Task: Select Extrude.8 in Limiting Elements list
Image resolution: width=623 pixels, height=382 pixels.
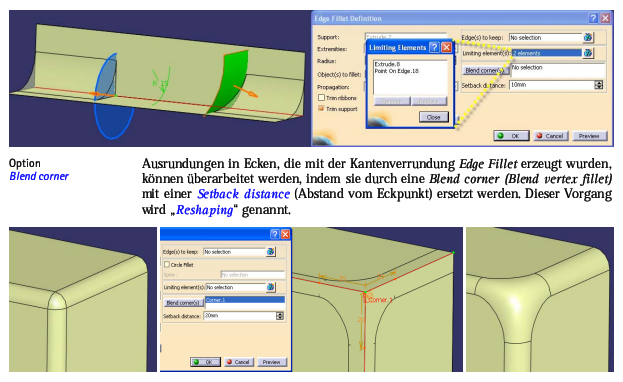Action: coord(387,64)
